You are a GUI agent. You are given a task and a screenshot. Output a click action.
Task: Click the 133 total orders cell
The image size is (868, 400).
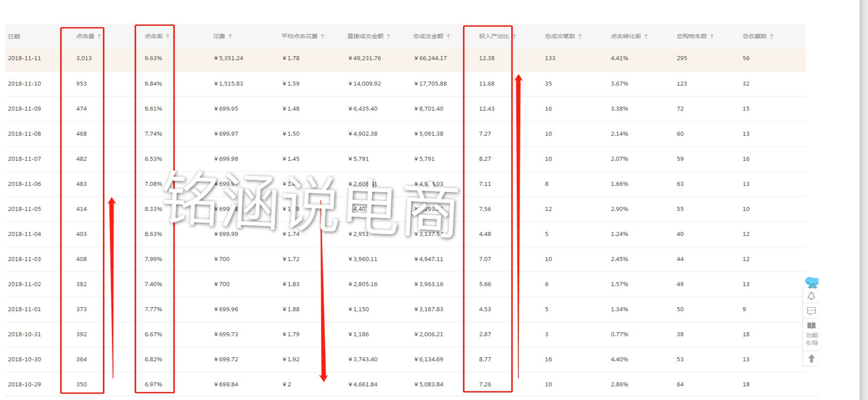coord(550,58)
